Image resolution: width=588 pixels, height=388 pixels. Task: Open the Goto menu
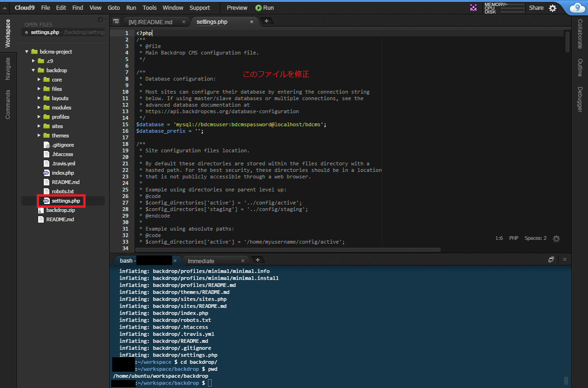tap(114, 8)
